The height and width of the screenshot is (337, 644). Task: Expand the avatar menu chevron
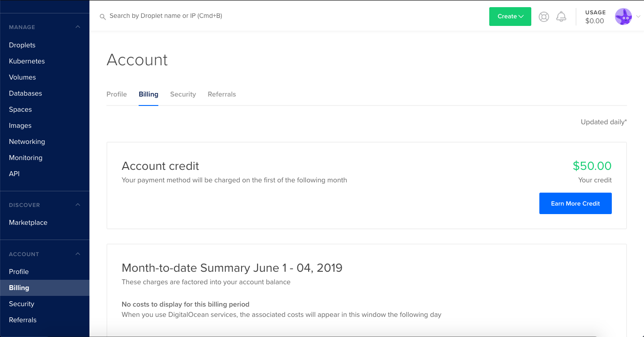pos(638,17)
